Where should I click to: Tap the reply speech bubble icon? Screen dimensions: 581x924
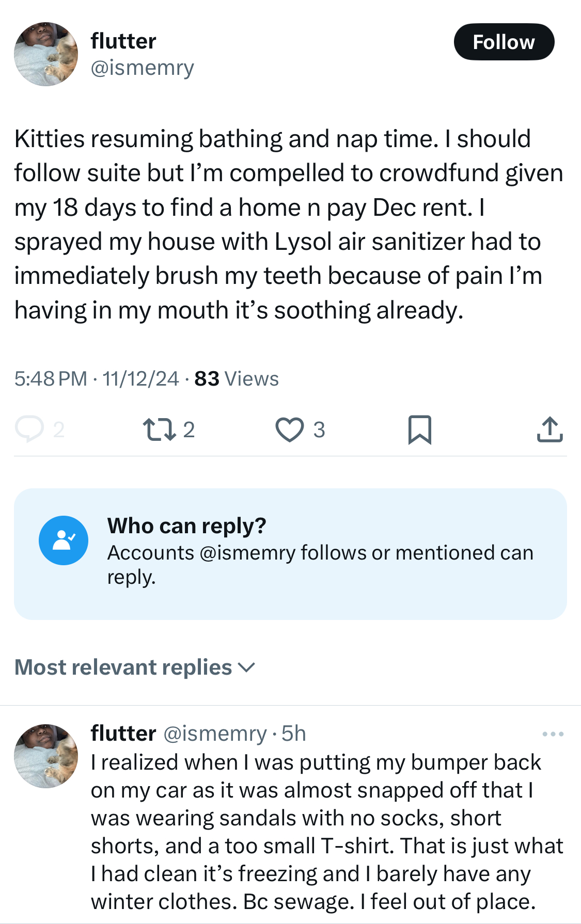pos(29,429)
